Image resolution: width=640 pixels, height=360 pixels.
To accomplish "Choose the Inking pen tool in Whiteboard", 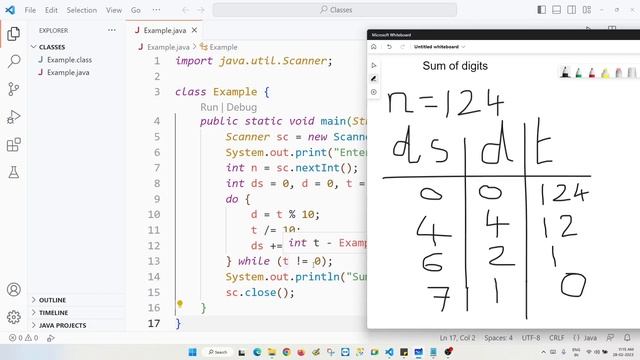I will (x=373, y=78).
